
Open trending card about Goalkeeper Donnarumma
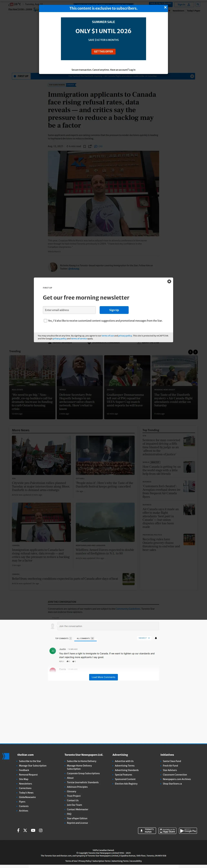click(x=127, y=387)
